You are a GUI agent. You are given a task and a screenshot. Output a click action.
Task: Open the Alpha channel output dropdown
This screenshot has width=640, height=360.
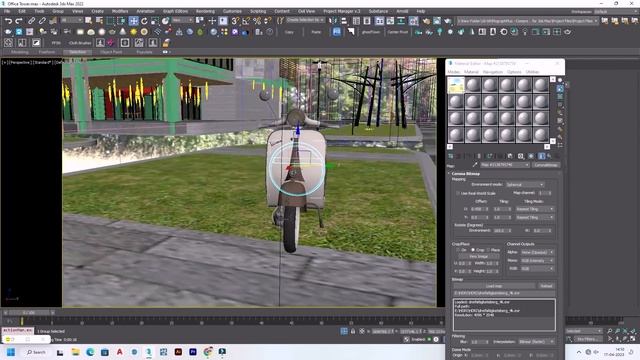point(537,252)
